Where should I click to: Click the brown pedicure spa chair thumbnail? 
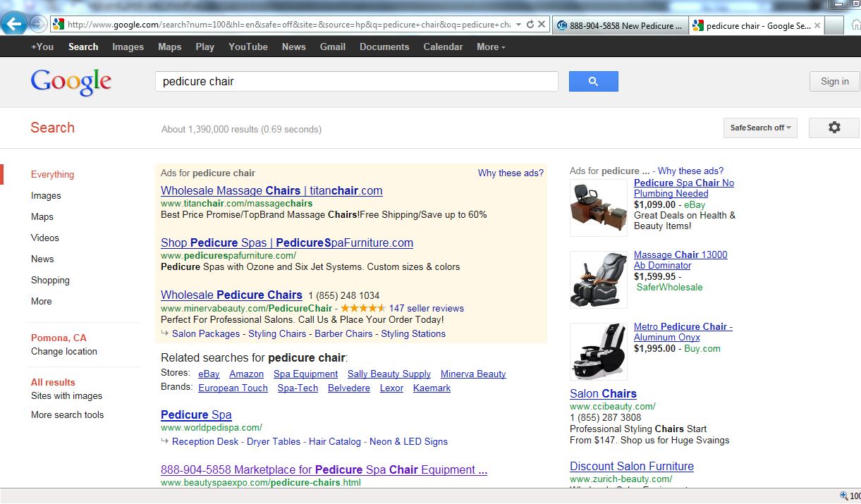(x=599, y=207)
